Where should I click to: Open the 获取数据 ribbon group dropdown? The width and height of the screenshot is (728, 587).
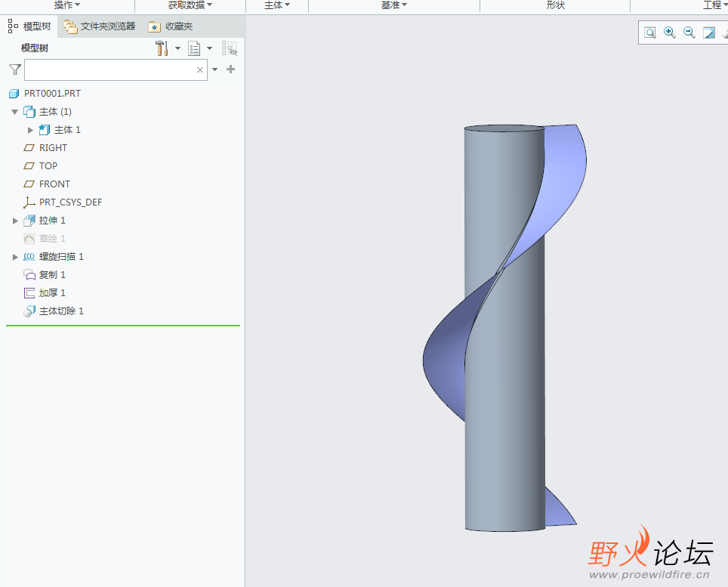[x=190, y=5]
